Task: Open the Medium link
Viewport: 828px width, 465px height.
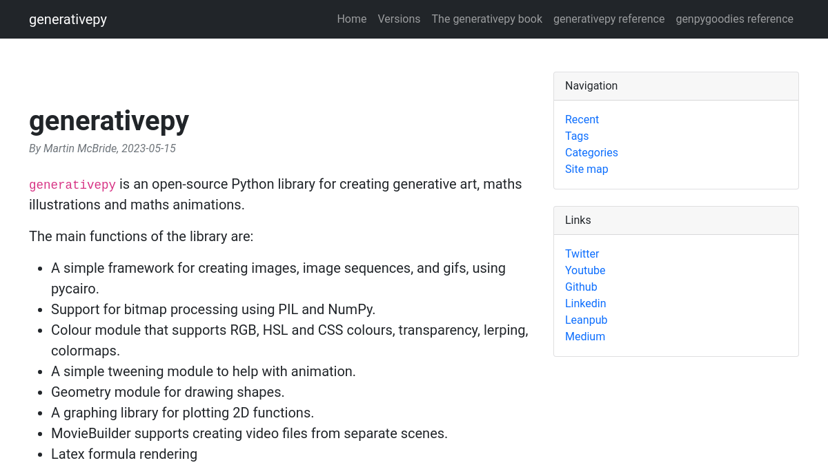Action: (x=585, y=336)
